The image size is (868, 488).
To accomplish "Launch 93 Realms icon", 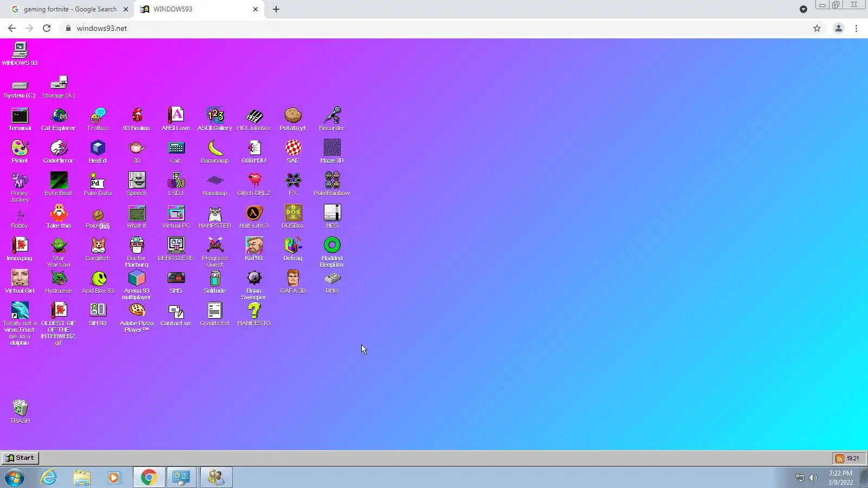I will 137,119.
